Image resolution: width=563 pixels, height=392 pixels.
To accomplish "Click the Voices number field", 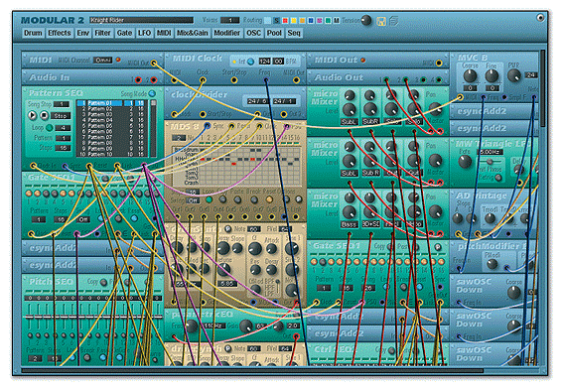I will click(x=229, y=20).
